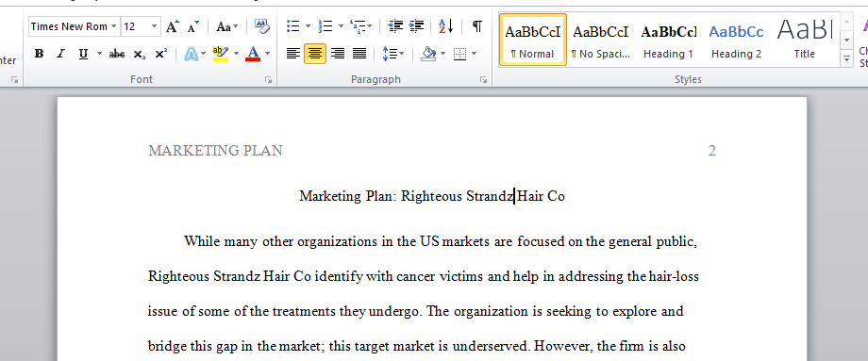Justify the paragraph text
Viewport: 868px width, 361px height.
(x=359, y=54)
